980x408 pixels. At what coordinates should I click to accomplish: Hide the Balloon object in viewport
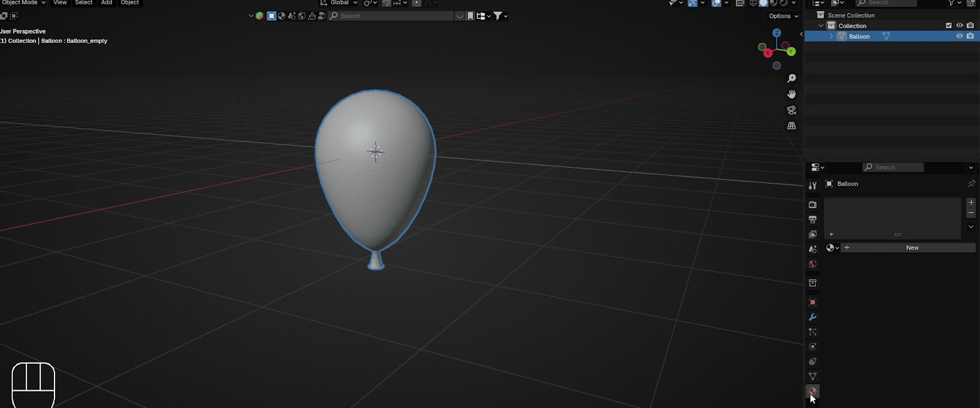pos(959,36)
